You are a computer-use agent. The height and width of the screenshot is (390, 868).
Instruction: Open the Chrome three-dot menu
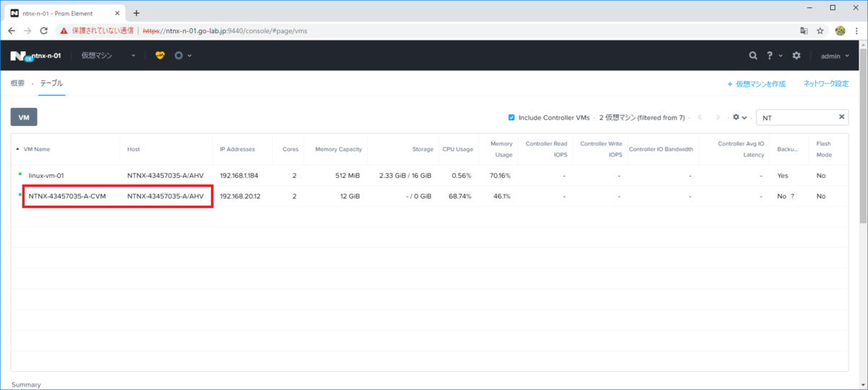[856, 31]
